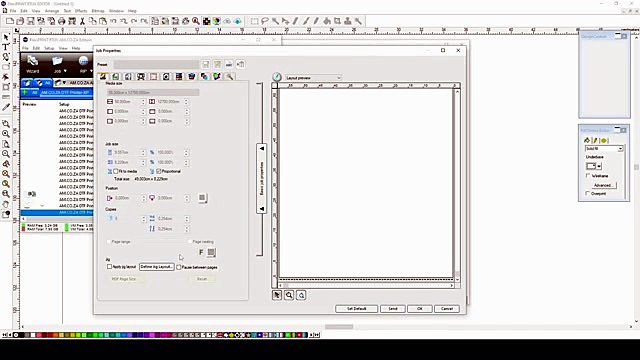Click the Paste clipboard icon in toolbar
The height and width of the screenshot is (360, 640).
click(103, 21)
